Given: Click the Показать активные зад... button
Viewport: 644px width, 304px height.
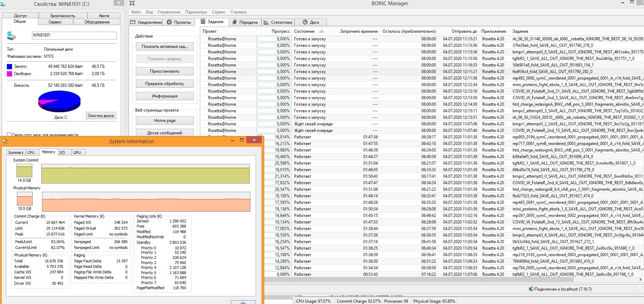Looking at the screenshot, I should point(165,46).
